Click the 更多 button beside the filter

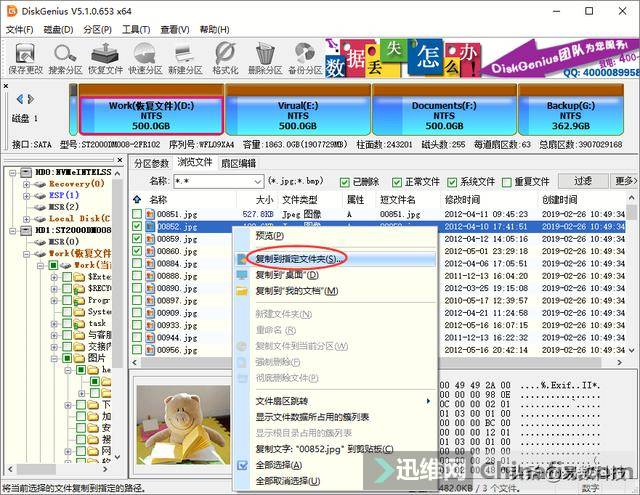(x=626, y=181)
